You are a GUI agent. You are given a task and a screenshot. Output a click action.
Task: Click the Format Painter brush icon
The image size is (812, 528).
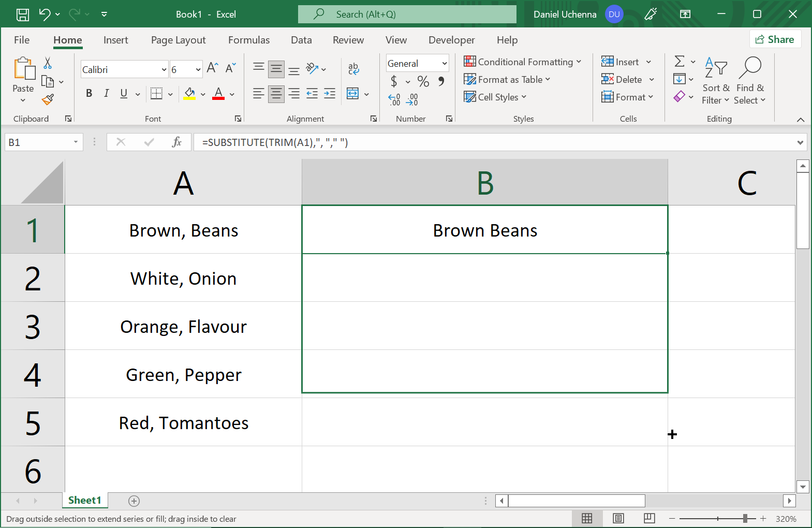[x=48, y=99]
